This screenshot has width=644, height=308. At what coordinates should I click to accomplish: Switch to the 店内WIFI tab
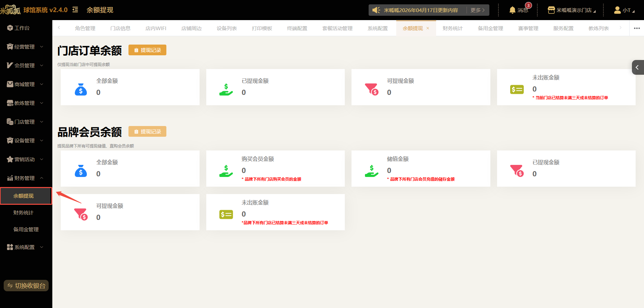[x=156, y=28]
